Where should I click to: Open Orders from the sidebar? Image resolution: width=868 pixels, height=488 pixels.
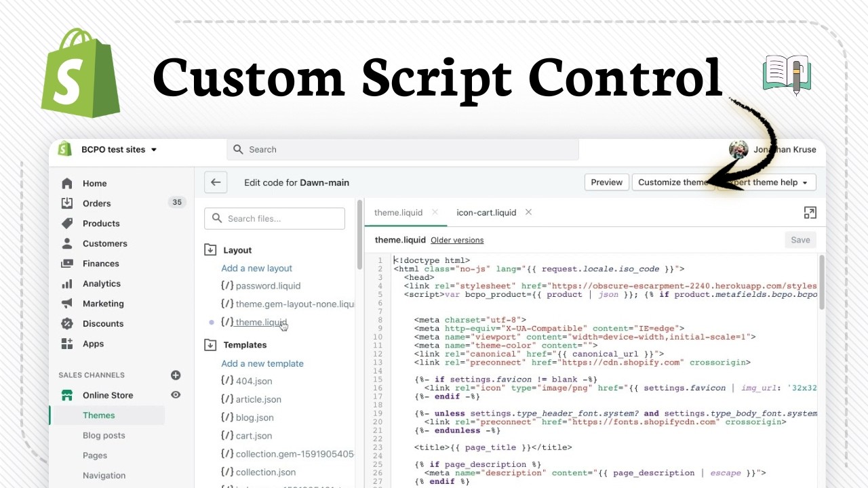click(96, 203)
